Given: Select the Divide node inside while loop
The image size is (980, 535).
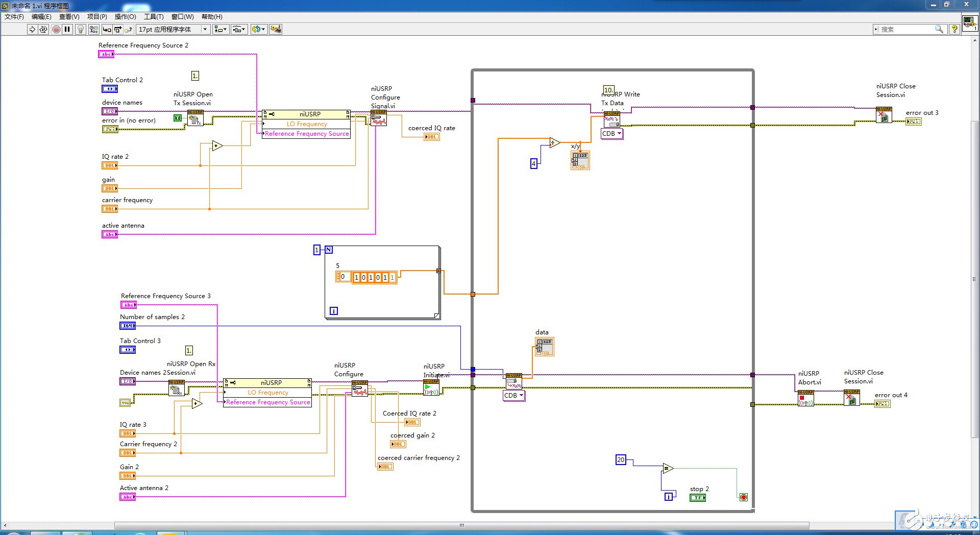Looking at the screenshot, I should click(x=555, y=142).
